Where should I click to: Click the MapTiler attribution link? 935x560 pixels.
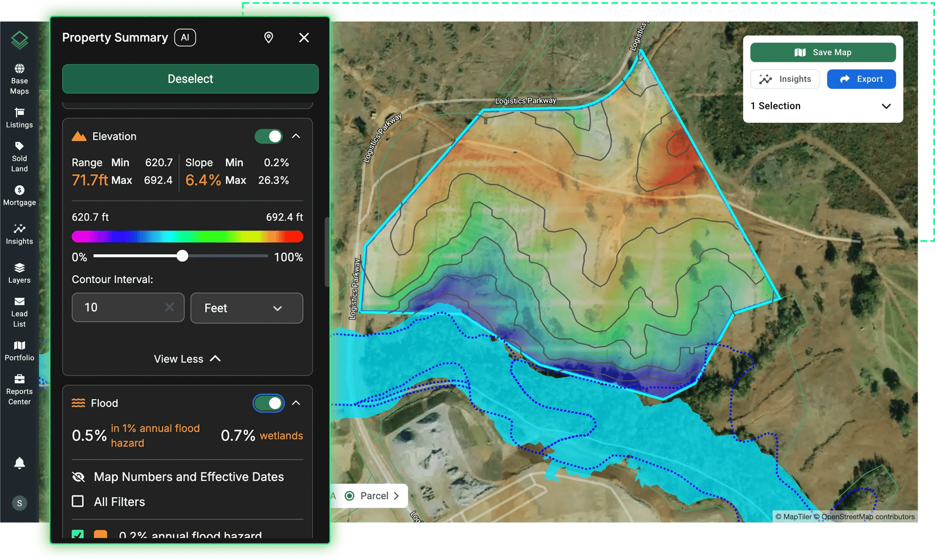793,517
